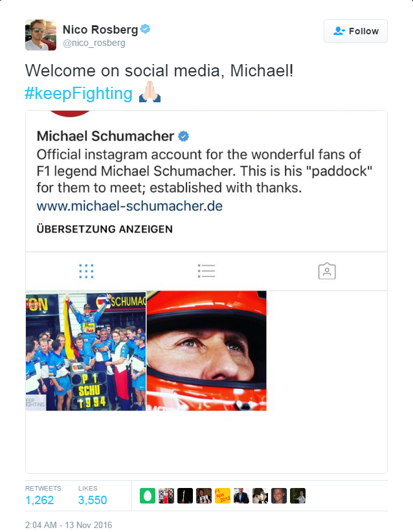Switch to the list view icon

click(206, 271)
